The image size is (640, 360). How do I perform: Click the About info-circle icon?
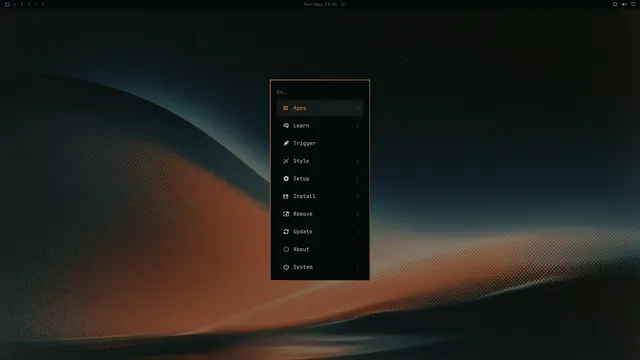coord(286,249)
